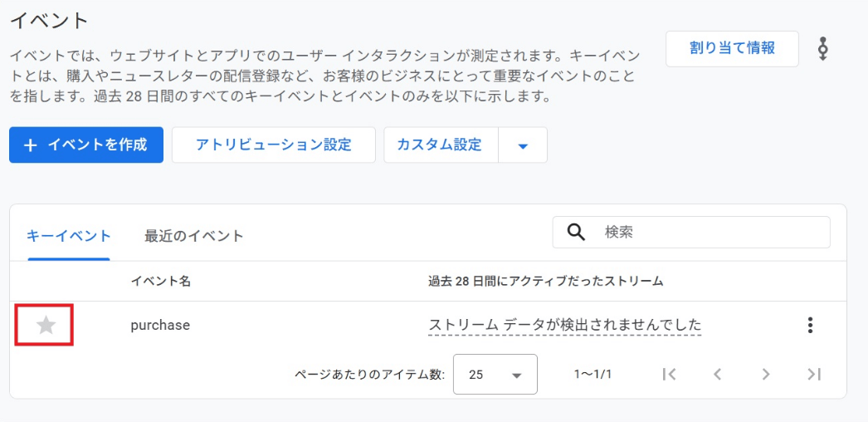Click the イベントを作成 button
The height and width of the screenshot is (422, 868).
86,145
